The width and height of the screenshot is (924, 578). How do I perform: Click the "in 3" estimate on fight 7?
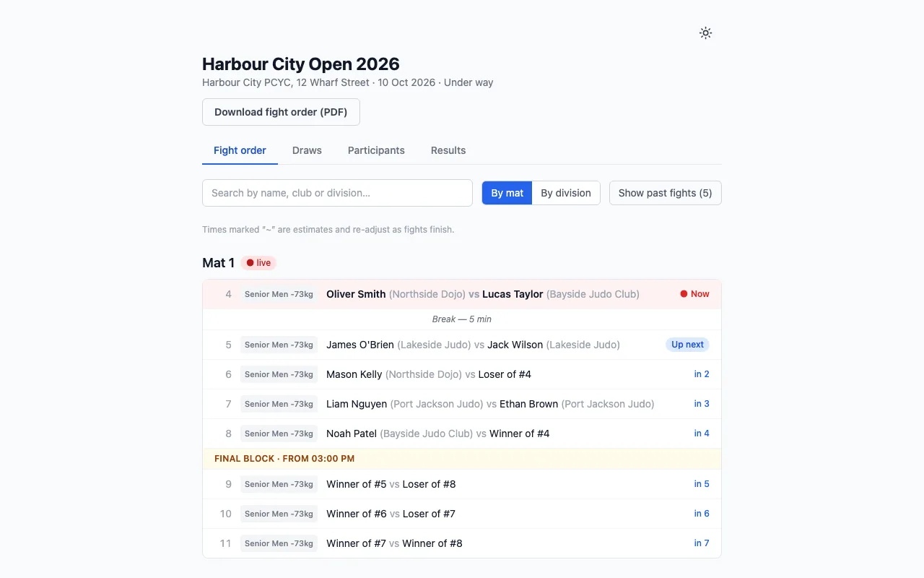702,404
